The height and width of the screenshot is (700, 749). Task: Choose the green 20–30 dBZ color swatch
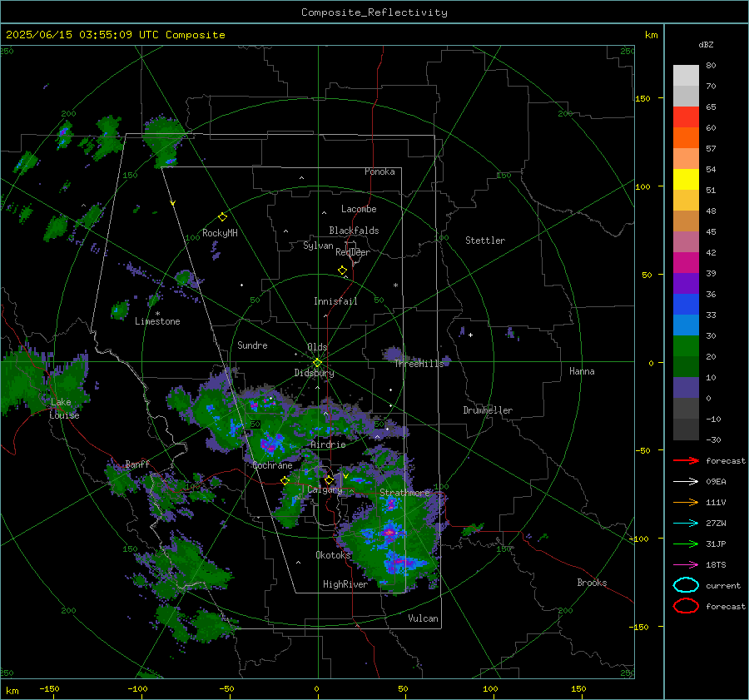pos(686,346)
